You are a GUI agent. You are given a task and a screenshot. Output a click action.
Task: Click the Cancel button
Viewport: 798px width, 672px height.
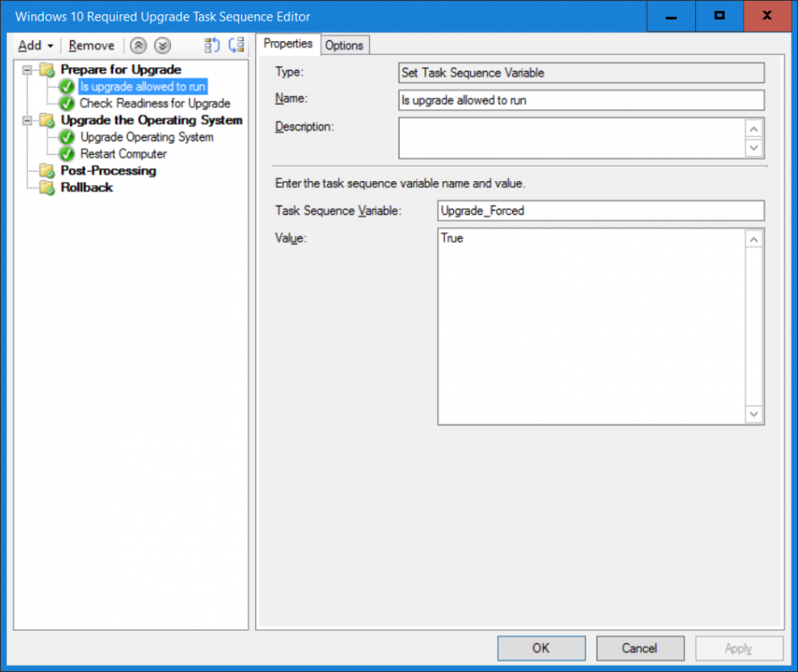coord(639,648)
